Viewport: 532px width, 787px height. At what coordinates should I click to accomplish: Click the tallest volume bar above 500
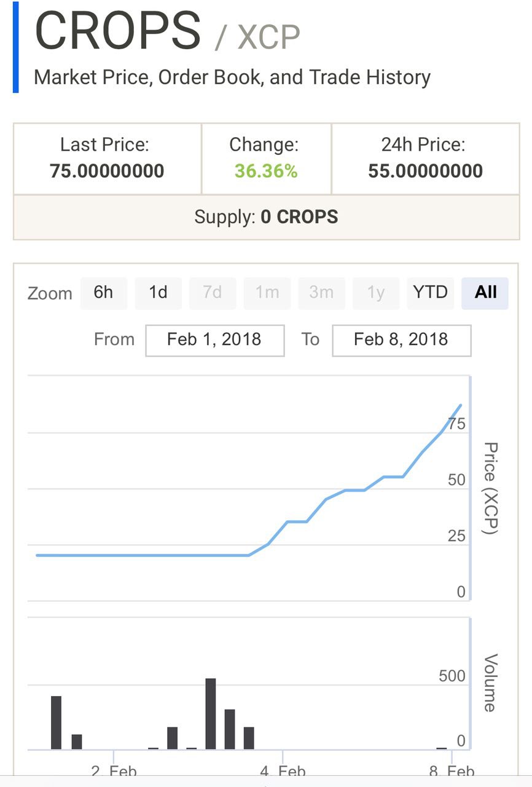click(211, 714)
